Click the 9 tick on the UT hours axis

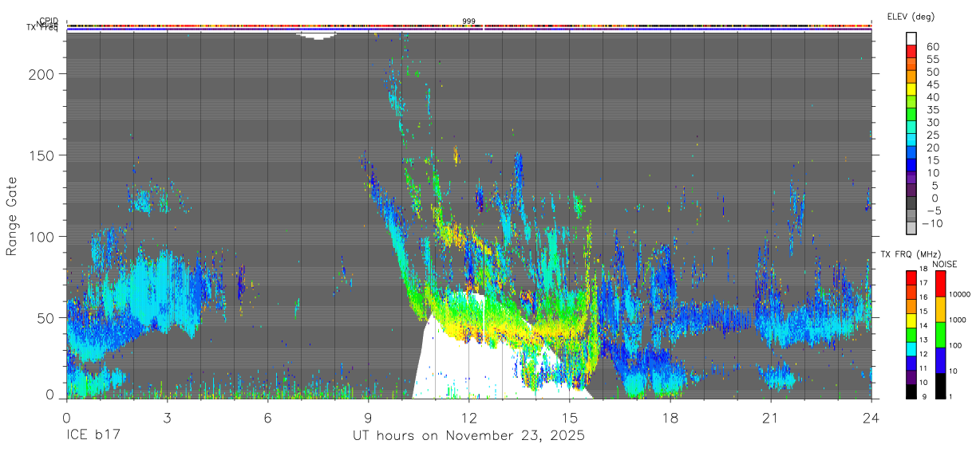368,418
